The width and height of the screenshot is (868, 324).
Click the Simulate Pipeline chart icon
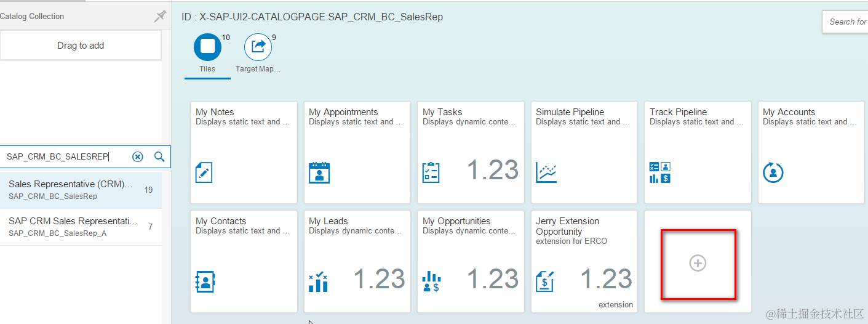(546, 172)
